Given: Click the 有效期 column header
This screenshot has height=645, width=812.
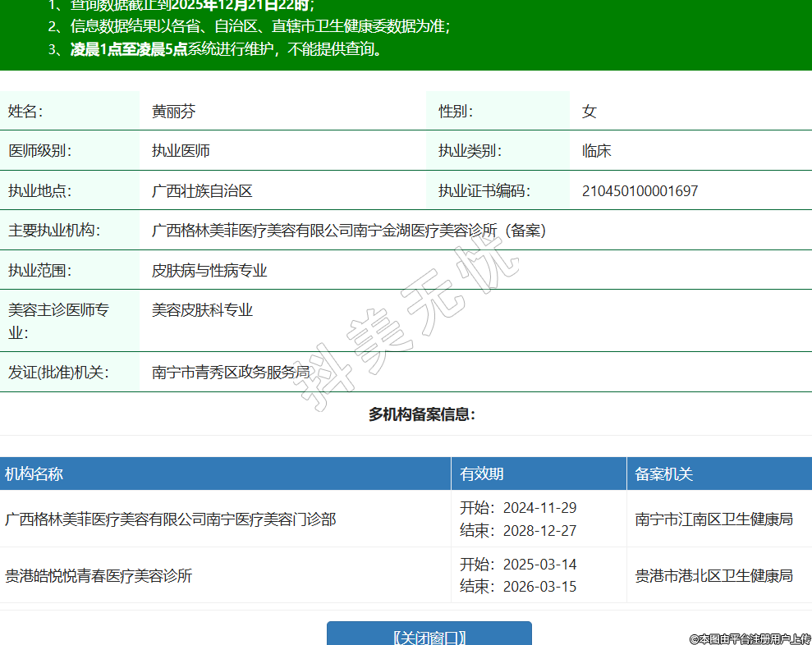Looking at the screenshot, I should coord(482,474).
